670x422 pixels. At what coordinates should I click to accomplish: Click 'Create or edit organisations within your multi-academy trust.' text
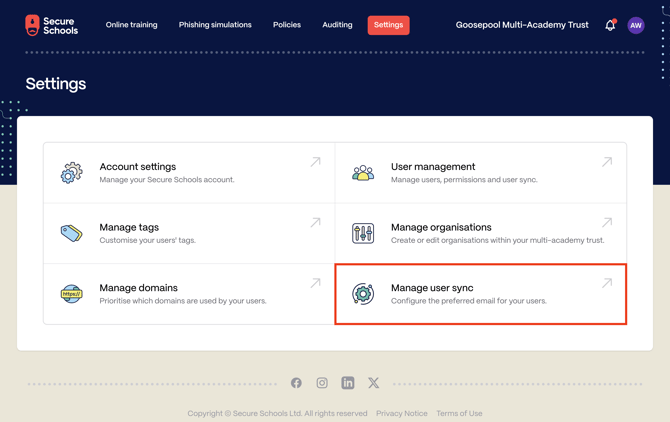497,240
